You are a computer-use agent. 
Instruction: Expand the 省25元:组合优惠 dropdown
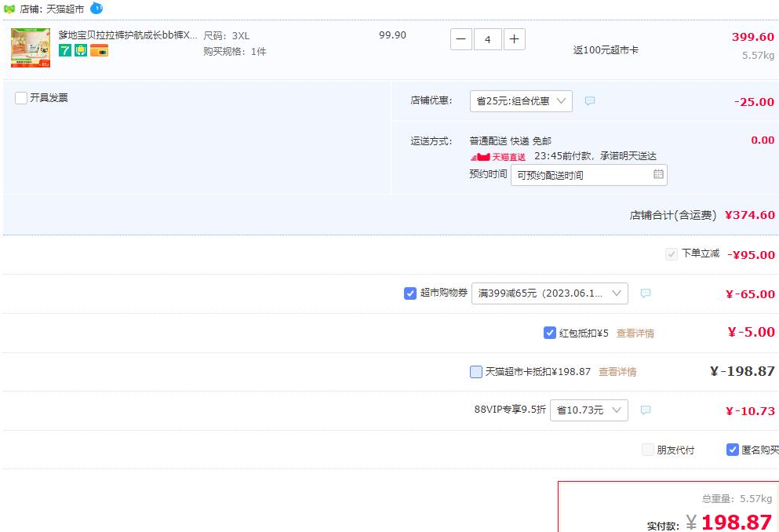pos(521,101)
